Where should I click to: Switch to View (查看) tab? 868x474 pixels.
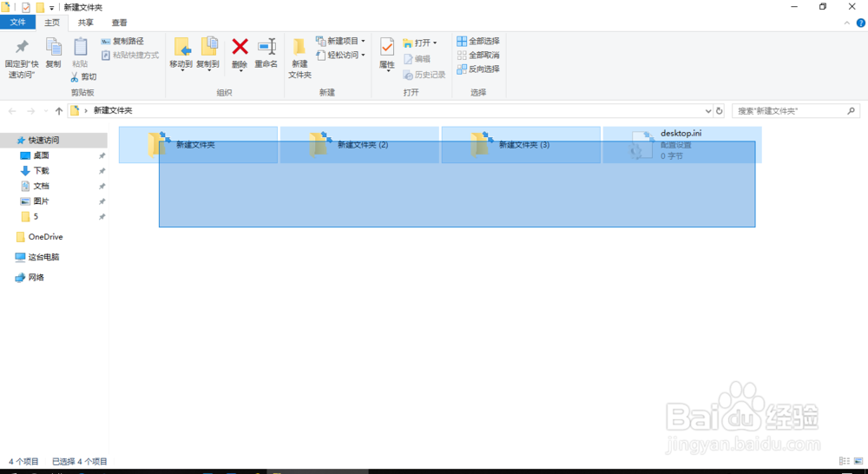[119, 23]
